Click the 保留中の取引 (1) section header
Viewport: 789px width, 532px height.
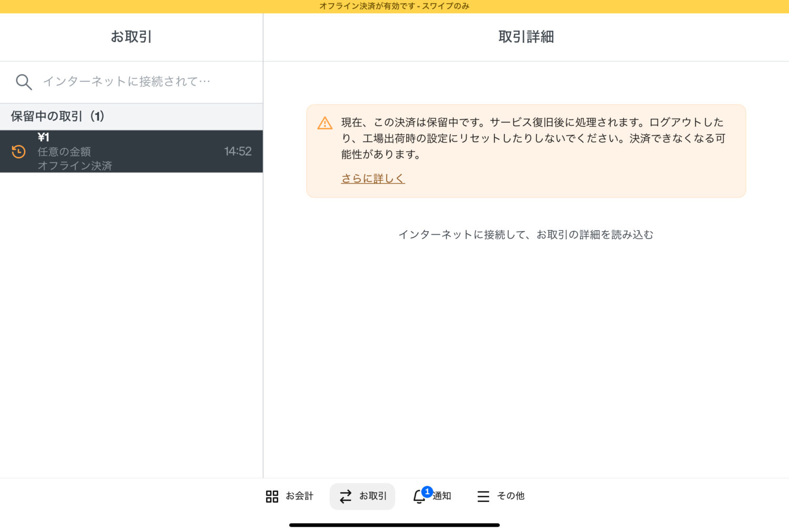coord(131,117)
